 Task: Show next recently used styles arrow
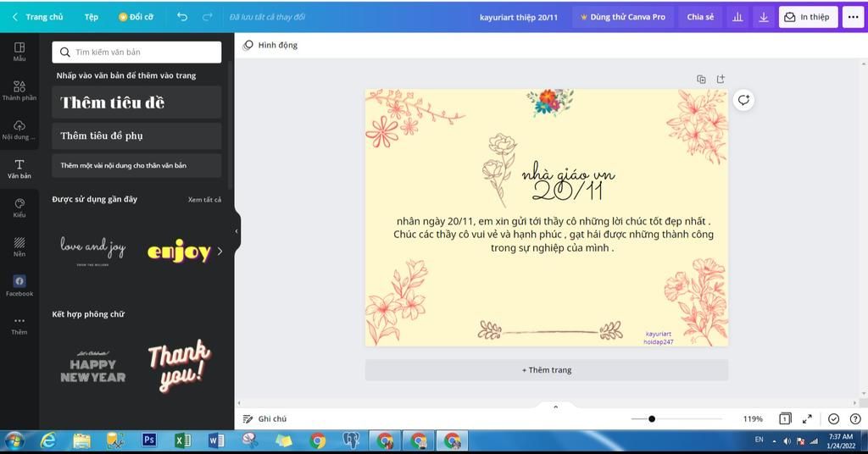[x=220, y=251]
